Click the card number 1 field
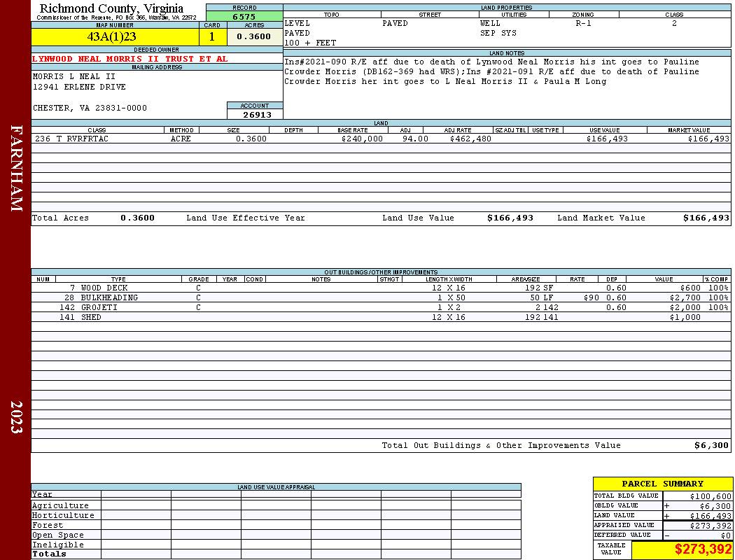 click(212, 37)
